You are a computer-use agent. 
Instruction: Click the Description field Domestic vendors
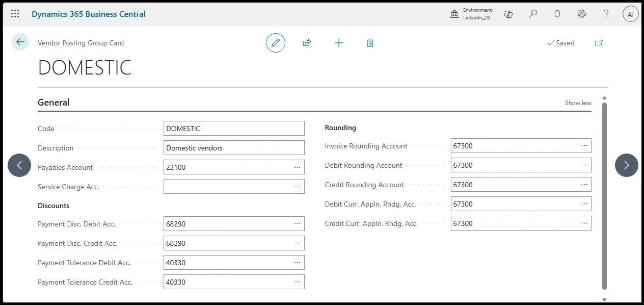234,148
